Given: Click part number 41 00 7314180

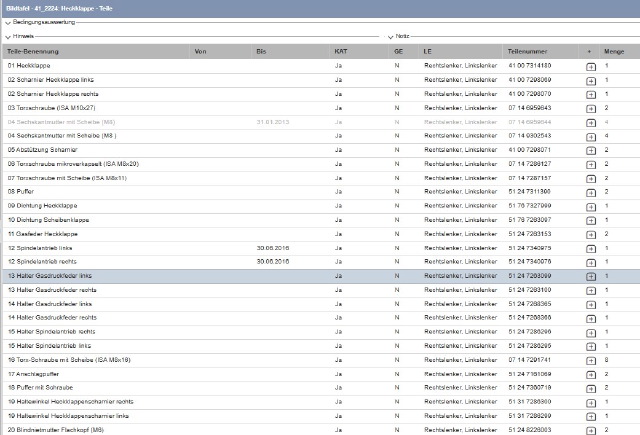Looking at the screenshot, I should tap(530, 66).
